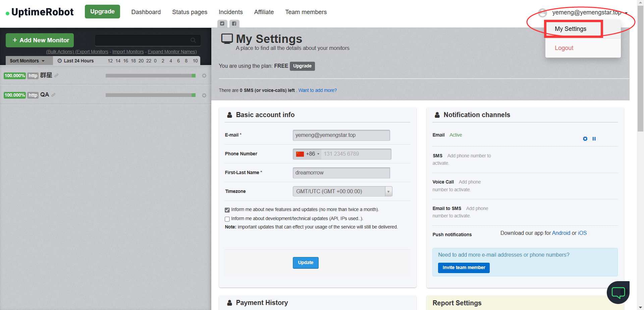Click the Phone Number input field
This screenshot has height=310, width=644.
point(356,154)
